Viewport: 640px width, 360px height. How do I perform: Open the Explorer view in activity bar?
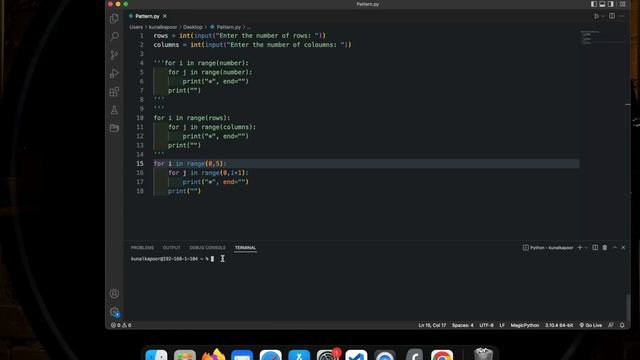[114, 18]
